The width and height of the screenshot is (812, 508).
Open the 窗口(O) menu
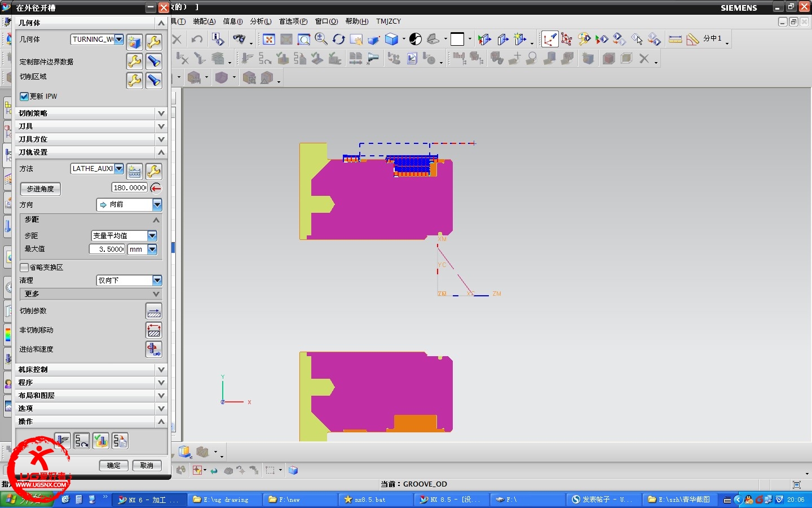326,21
